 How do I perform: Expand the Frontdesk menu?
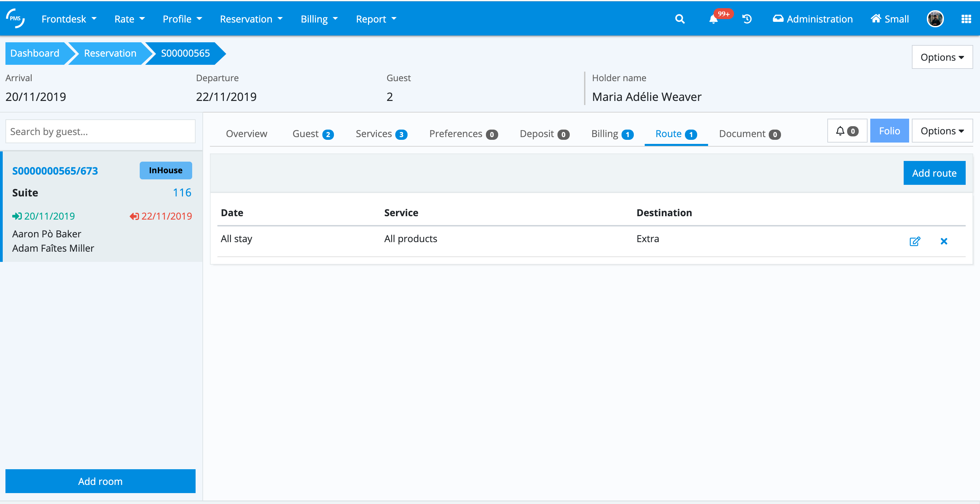[x=69, y=19]
